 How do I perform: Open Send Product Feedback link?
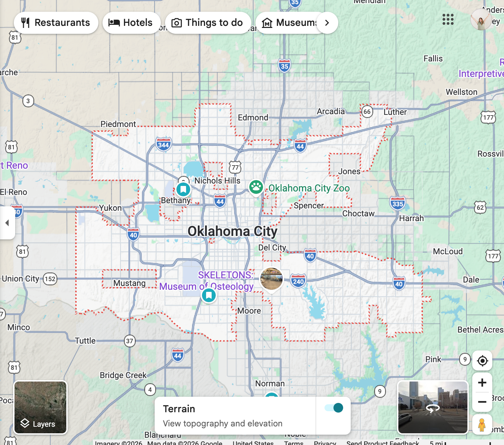pyautogui.click(x=383, y=443)
